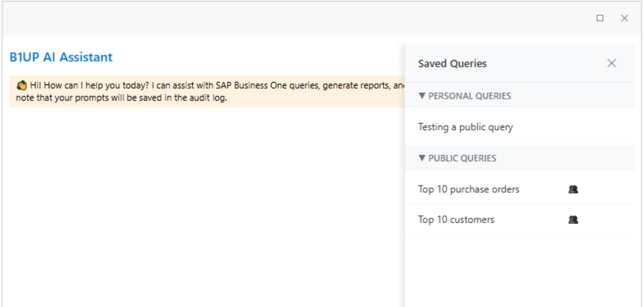The width and height of the screenshot is (644, 307).
Task: Collapse the Personal Queries triangle arrow
Action: click(x=421, y=96)
